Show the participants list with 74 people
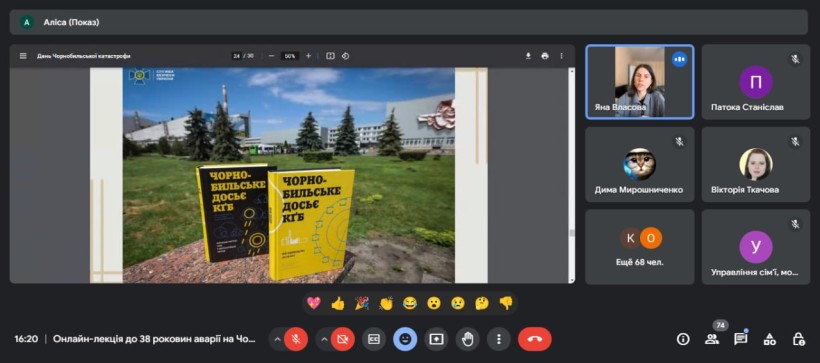 pyautogui.click(x=712, y=339)
